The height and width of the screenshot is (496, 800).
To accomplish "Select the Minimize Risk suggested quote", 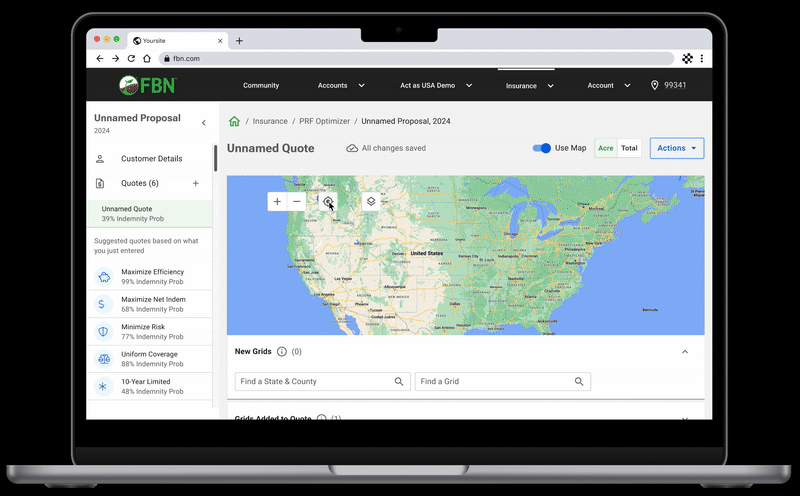I will coord(149,332).
